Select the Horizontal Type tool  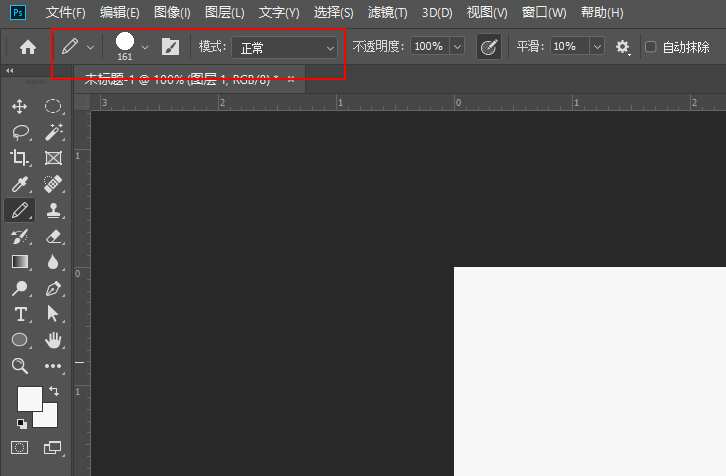[20, 314]
